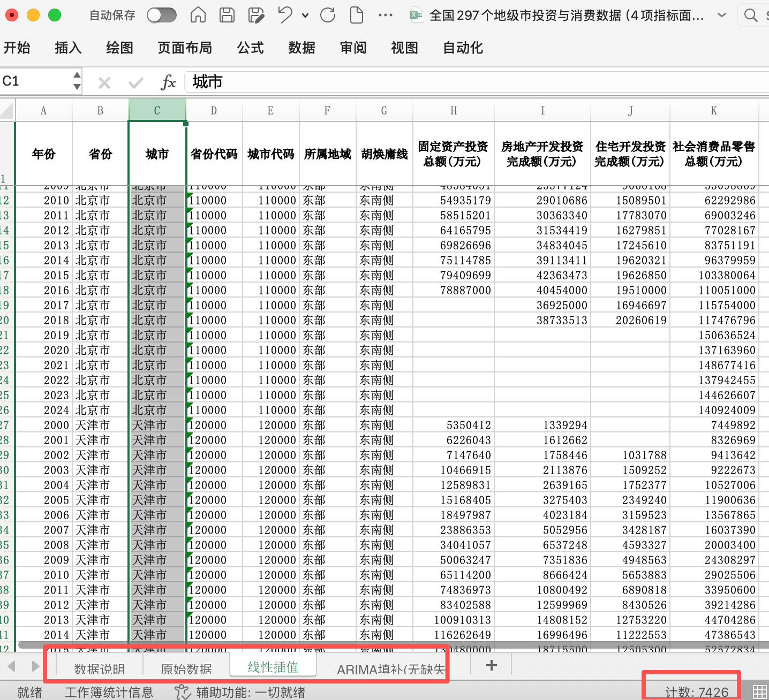Select the 固定资产投资总额(万元) header cell

click(x=454, y=154)
